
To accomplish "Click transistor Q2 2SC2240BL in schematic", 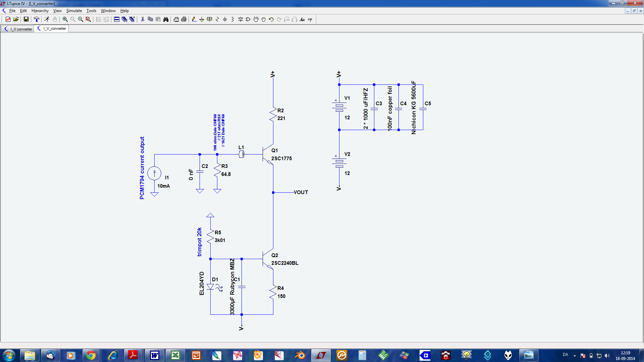I will pyautogui.click(x=268, y=259).
